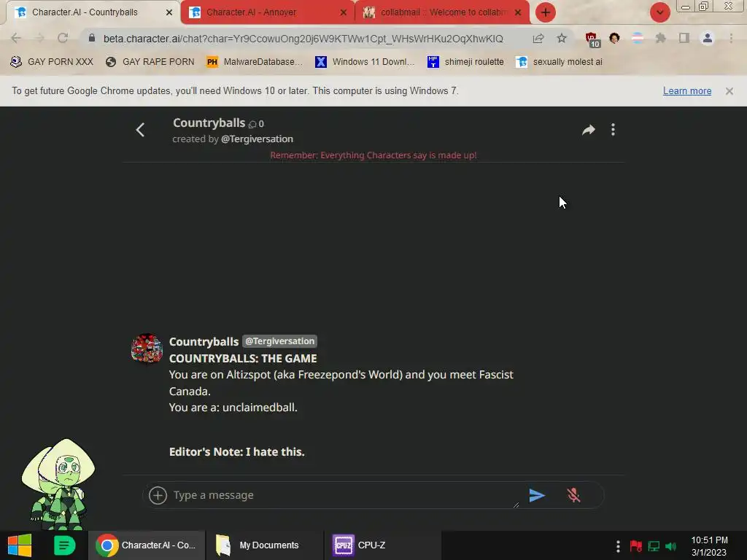
Task: Close the Character.AI - Annoyer tab
Action: (x=344, y=12)
